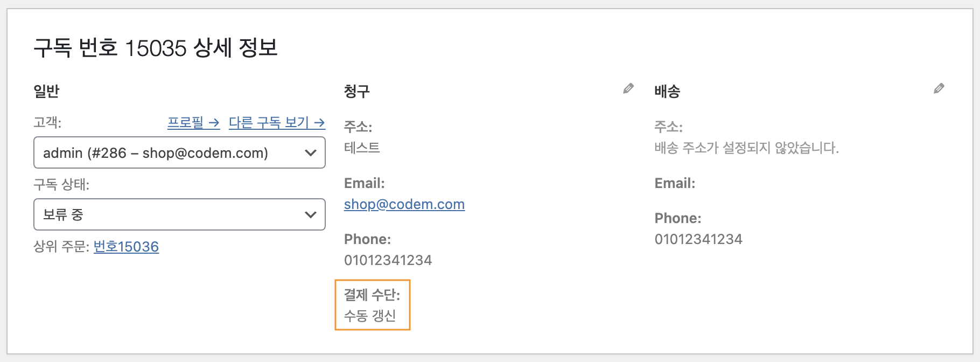The image size is (980, 362).
Task: Select the 배송 주소가 설정되지 않았습니다 message
Action: (747, 148)
